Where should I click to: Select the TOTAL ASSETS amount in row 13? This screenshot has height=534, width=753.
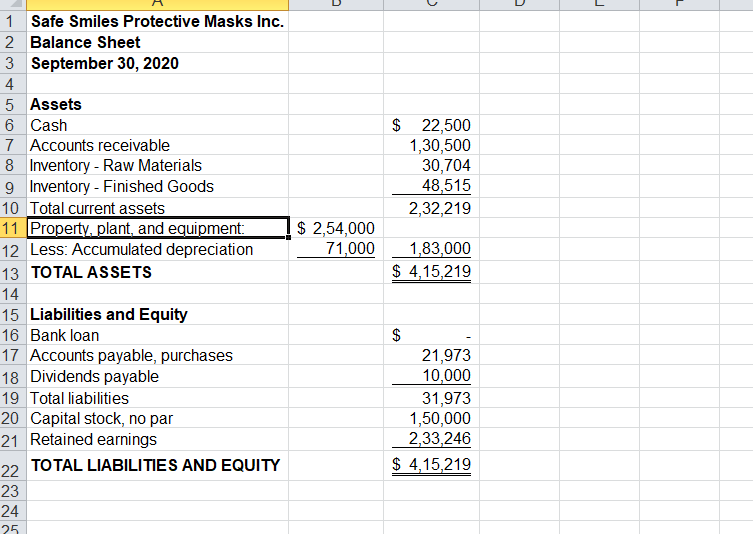[x=431, y=272]
